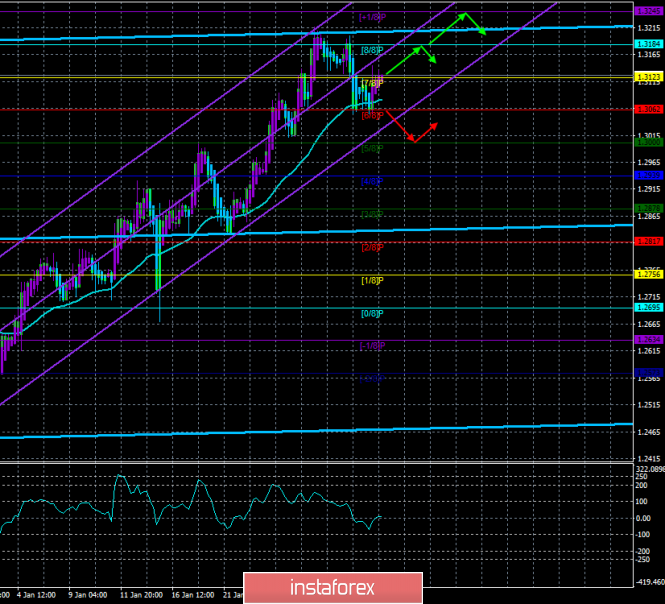This screenshot has width=665, height=604.
Task: Click the 1.3123 yellow price tag
Action: pos(648,77)
